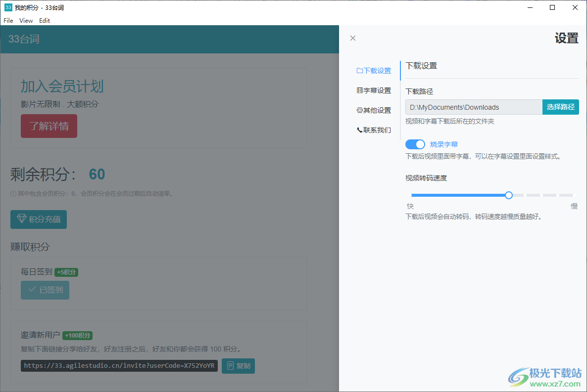Viewport: 587px width, 392px height.
Task: Close the settings panel with the X icon
Action: (353, 38)
